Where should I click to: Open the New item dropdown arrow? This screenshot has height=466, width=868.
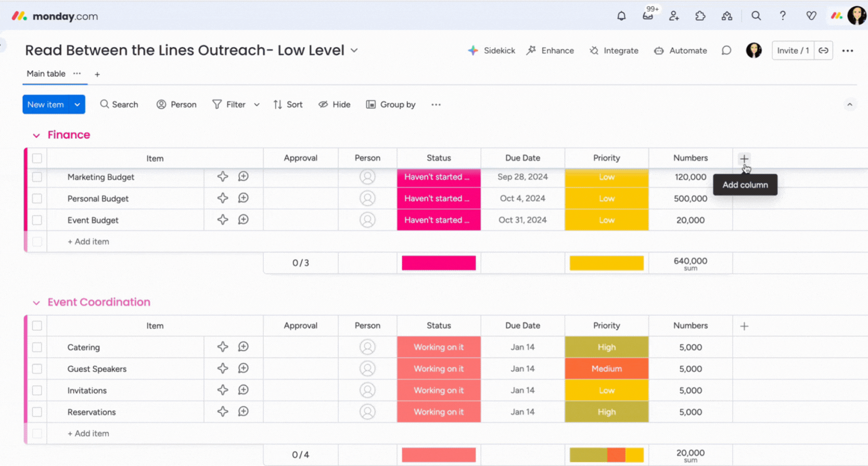click(77, 105)
